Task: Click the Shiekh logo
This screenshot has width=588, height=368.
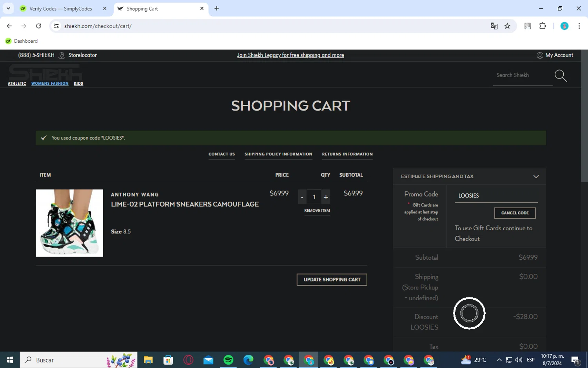Action: click(45, 72)
